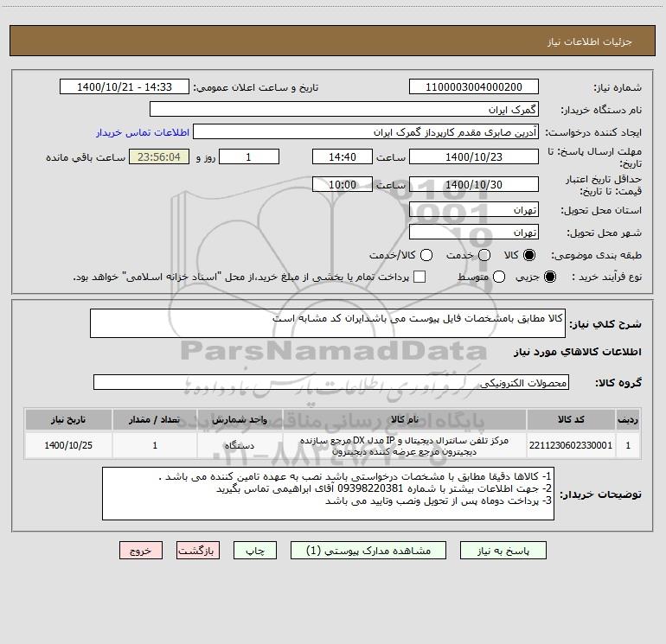
Task: Click the remaining days field showing 1
Action: 249,156
